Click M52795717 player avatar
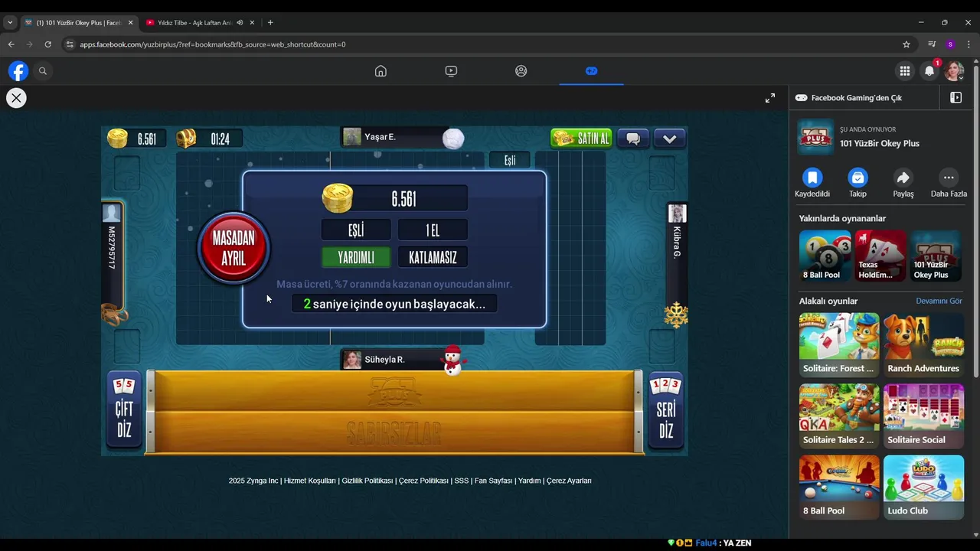The height and width of the screenshot is (551, 980). [112, 214]
